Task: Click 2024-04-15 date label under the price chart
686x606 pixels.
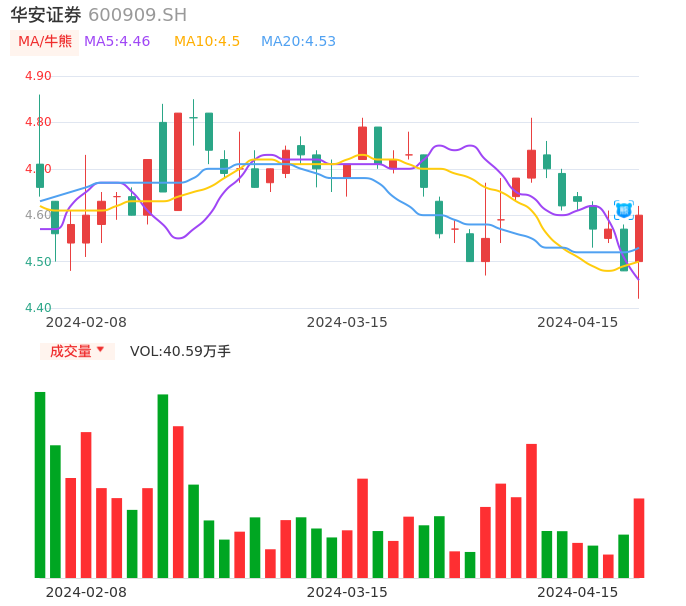Action: point(578,322)
